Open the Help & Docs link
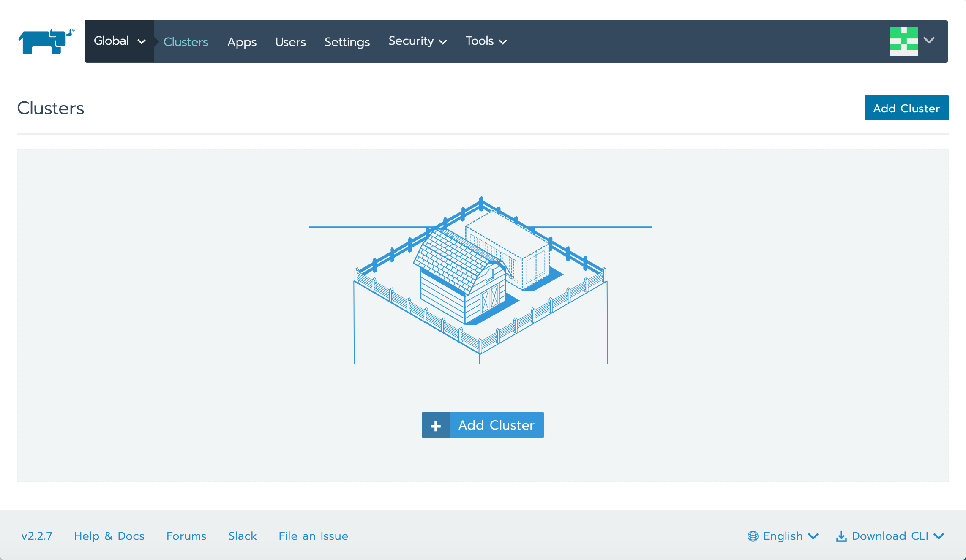 (109, 536)
